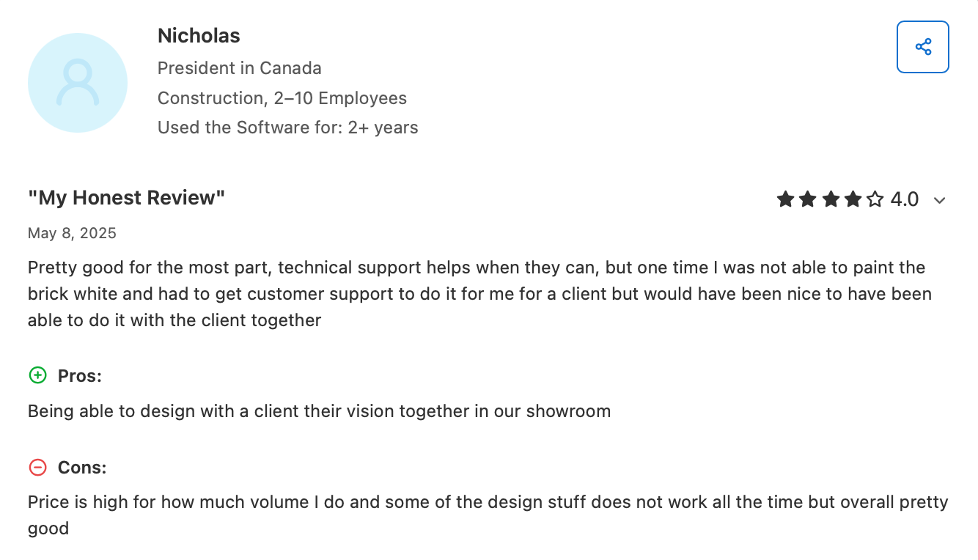Select the circular profile picture placeholder

78,83
